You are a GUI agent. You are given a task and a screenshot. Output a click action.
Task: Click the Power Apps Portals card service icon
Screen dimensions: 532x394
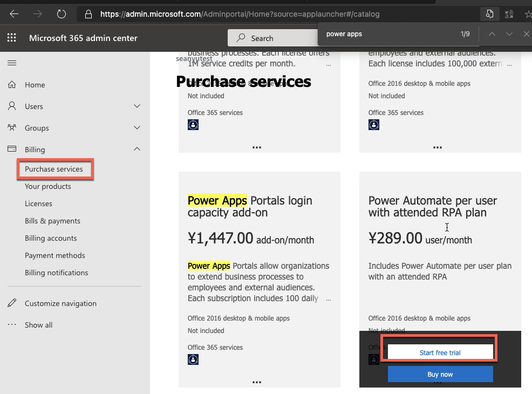click(193, 359)
